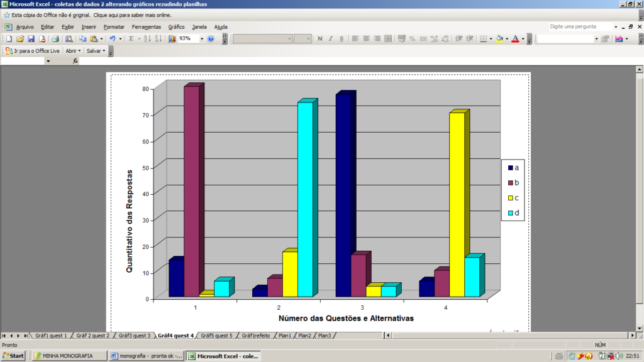Open the Gráfico menu
Image resolution: width=644 pixels, height=362 pixels.
tap(176, 27)
